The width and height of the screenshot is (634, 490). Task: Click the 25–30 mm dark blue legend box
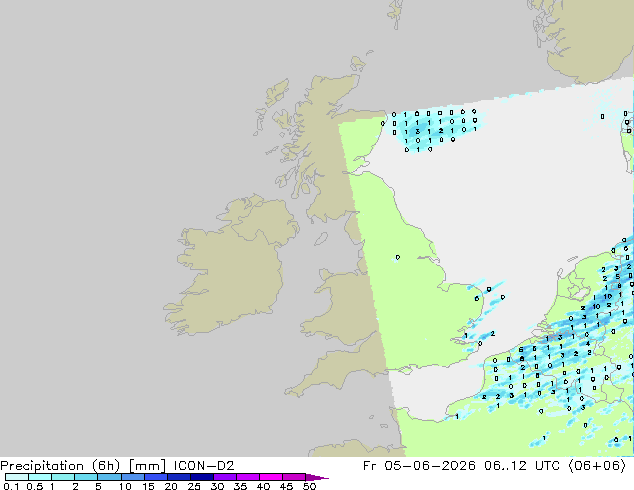[202, 477]
